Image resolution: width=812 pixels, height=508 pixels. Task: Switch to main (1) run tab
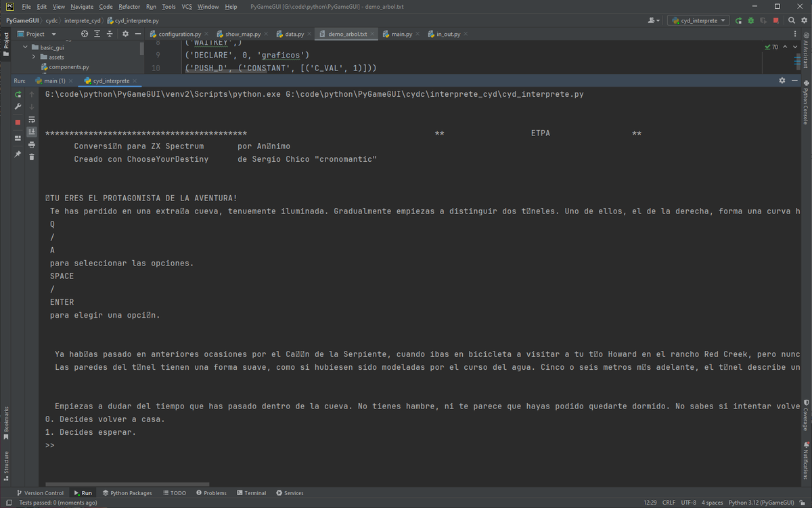[53, 81]
